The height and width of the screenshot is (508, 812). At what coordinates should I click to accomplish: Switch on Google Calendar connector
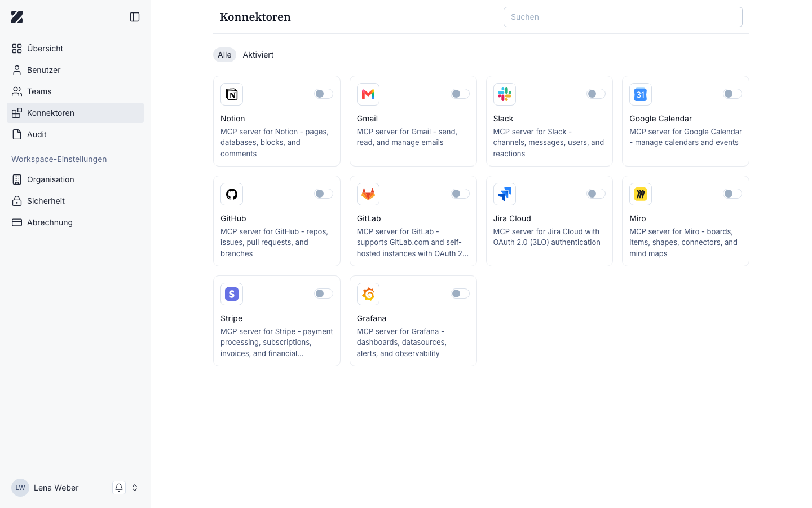click(732, 94)
